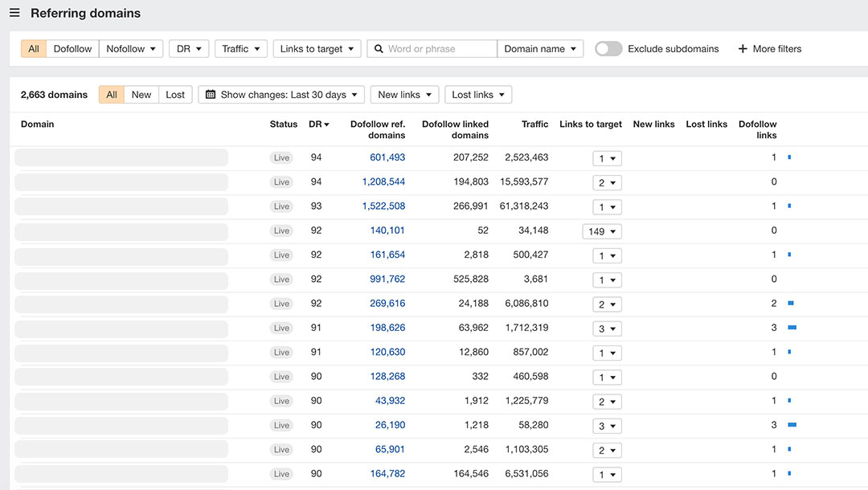Select the All tab beside domain count
The width and height of the screenshot is (868, 490).
pyautogui.click(x=112, y=95)
